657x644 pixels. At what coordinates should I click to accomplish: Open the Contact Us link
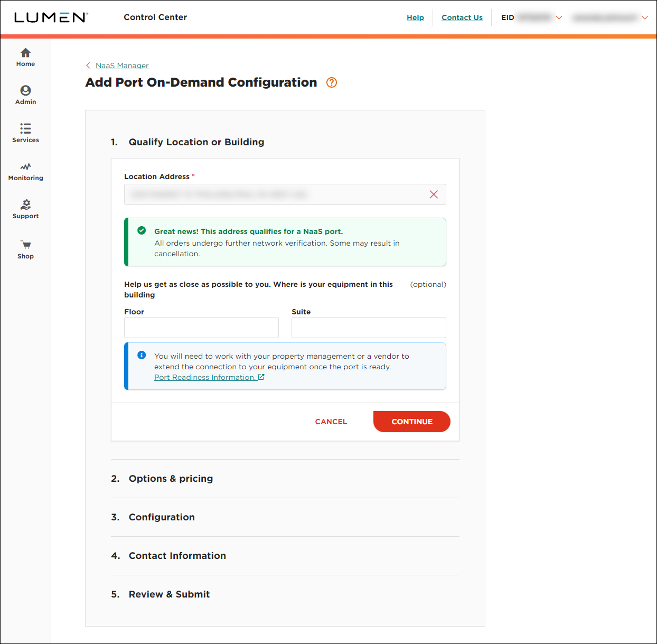coord(462,17)
